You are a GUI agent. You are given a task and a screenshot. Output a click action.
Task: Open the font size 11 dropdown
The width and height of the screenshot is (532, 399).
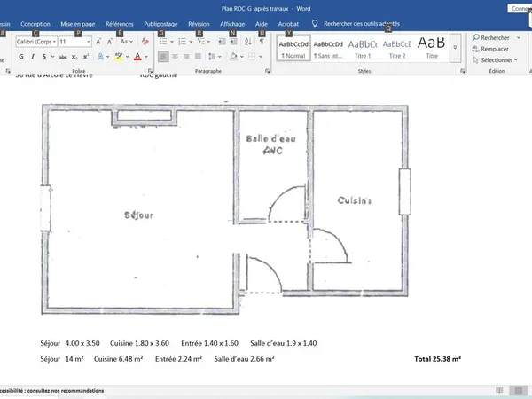[88, 42]
